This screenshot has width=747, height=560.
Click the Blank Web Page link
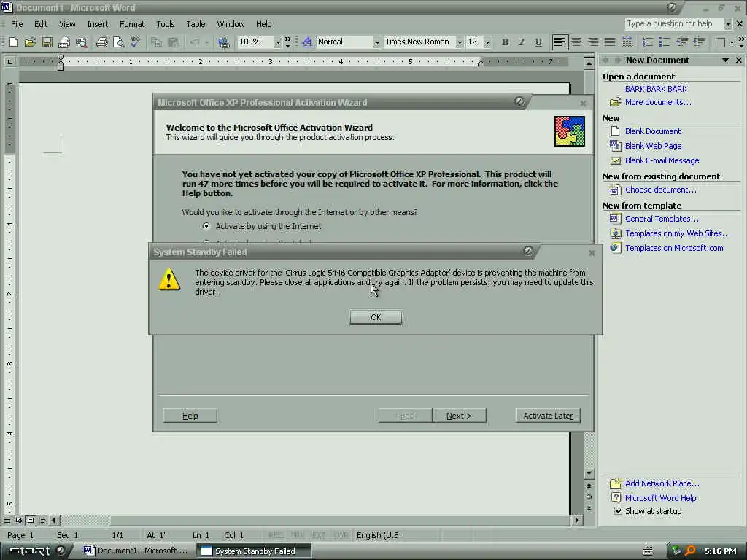pos(653,146)
